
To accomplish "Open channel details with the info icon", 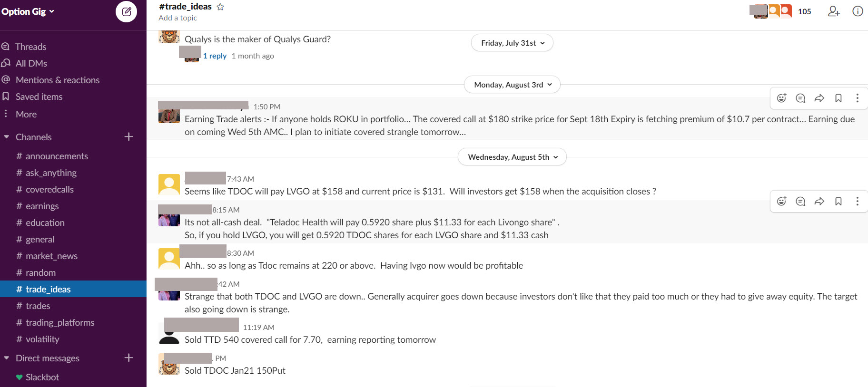I will click(858, 11).
